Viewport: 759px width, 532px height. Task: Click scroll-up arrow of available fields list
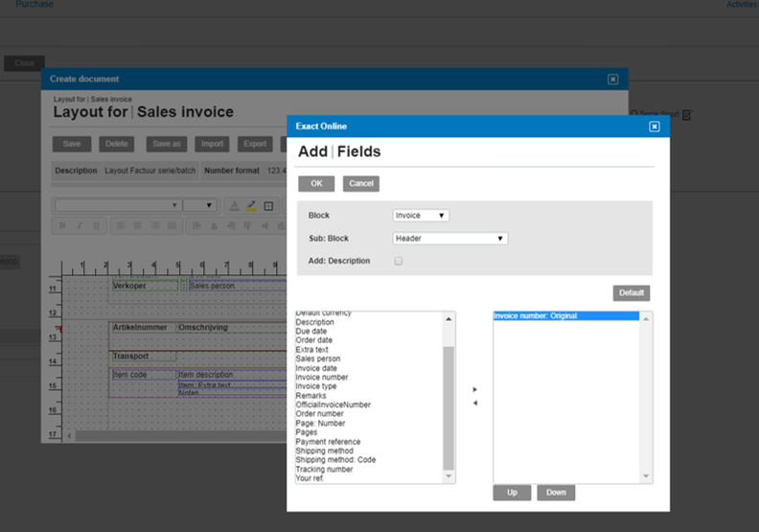point(448,319)
